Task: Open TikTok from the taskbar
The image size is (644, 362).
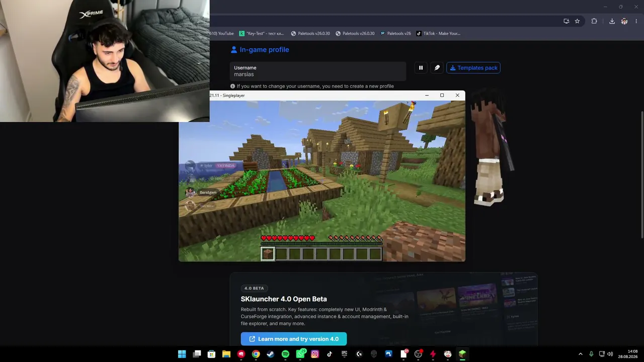Action: point(330,354)
